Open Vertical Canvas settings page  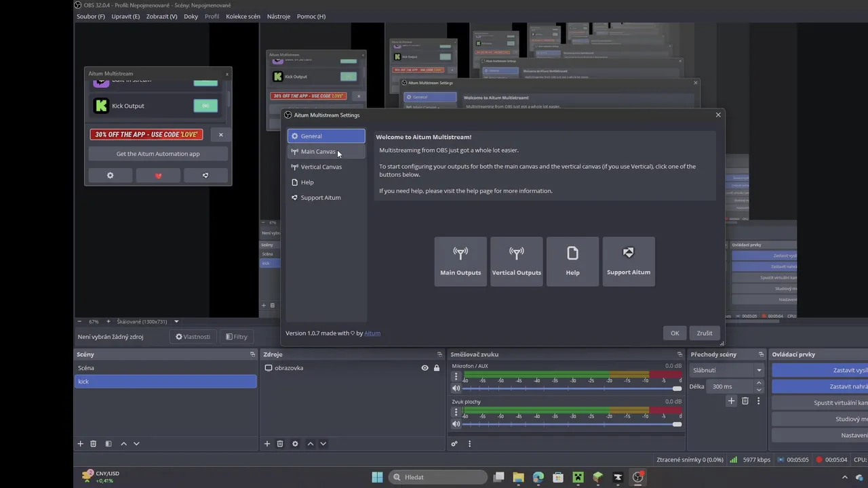[326, 167]
